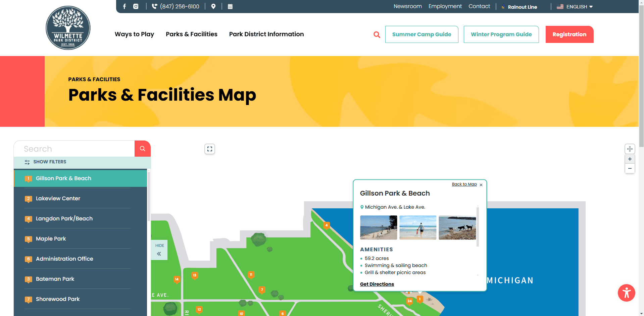
Task: Center map on my location
Action: point(630,149)
